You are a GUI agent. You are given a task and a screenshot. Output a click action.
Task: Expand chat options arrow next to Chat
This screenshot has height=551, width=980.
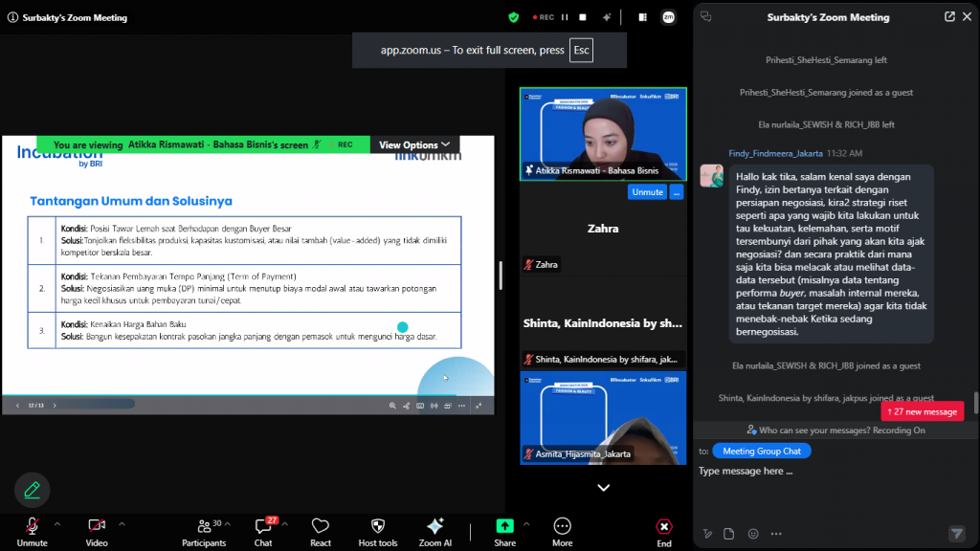[284, 524]
